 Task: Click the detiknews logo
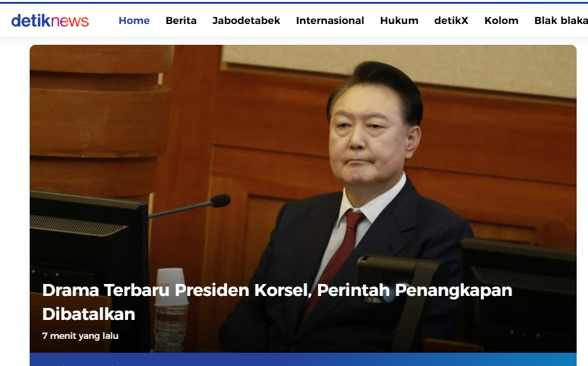click(50, 21)
